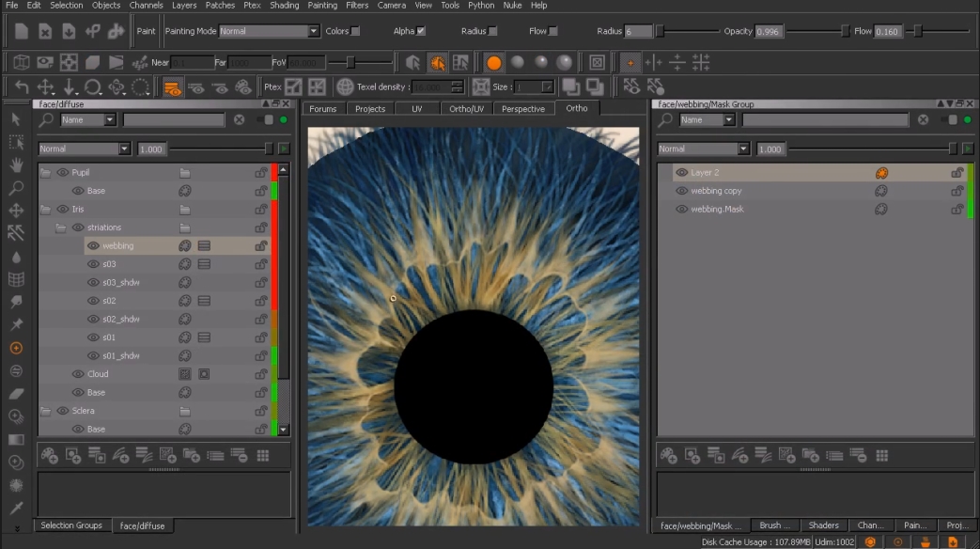Click the grid icon in Mask Group bottom bar
The height and width of the screenshot is (549, 980).
pos(882,456)
